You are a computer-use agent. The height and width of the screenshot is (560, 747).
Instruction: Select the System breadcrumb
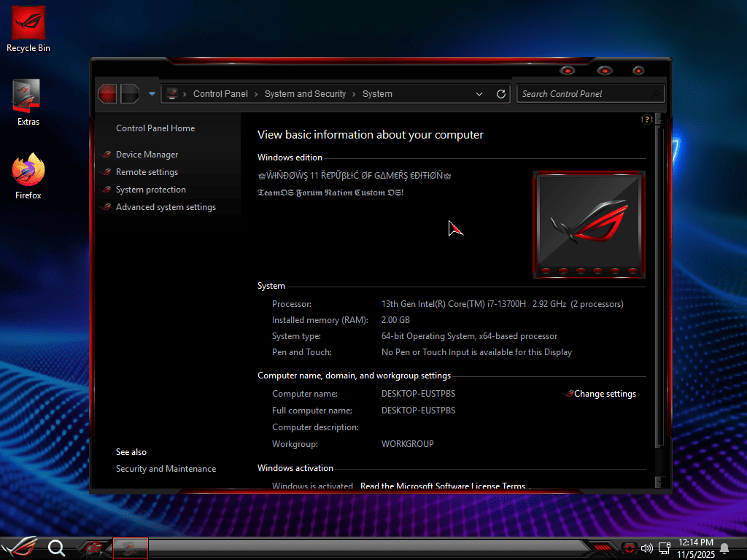pos(377,94)
